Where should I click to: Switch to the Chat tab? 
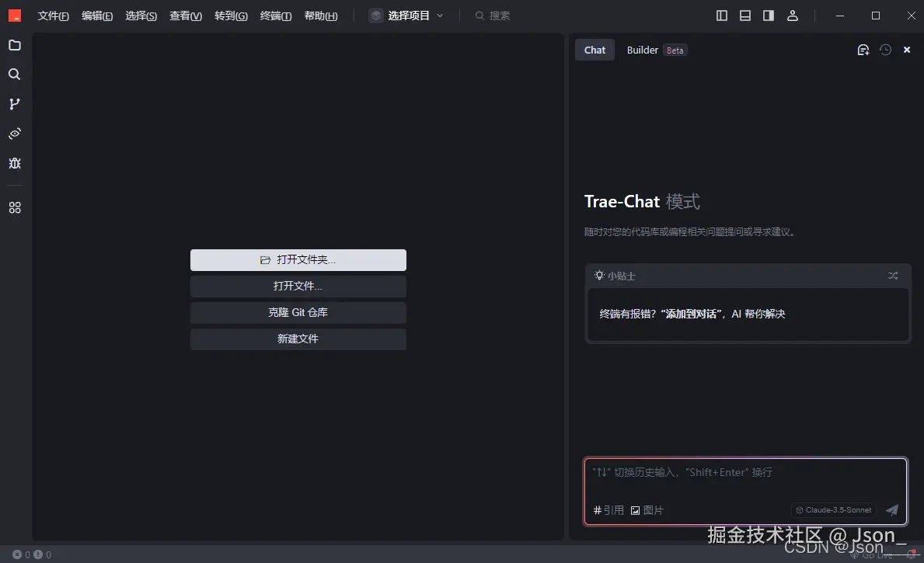click(594, 50)
